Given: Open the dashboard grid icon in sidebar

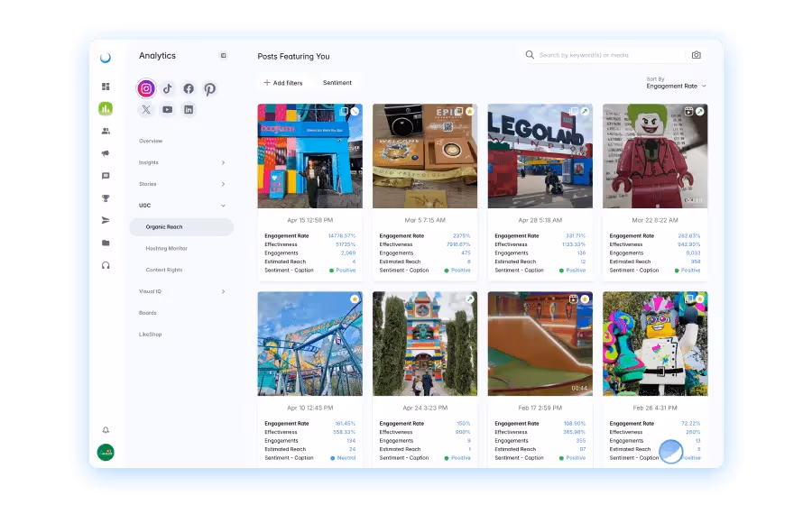Looking at the screenshot, I should [x=106, y=87].
